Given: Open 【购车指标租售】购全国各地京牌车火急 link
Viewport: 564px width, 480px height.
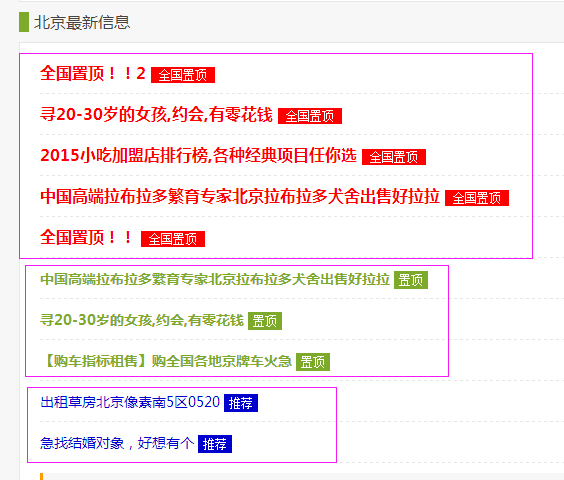Looking at the screenshot, I should (x=166, y=361).
